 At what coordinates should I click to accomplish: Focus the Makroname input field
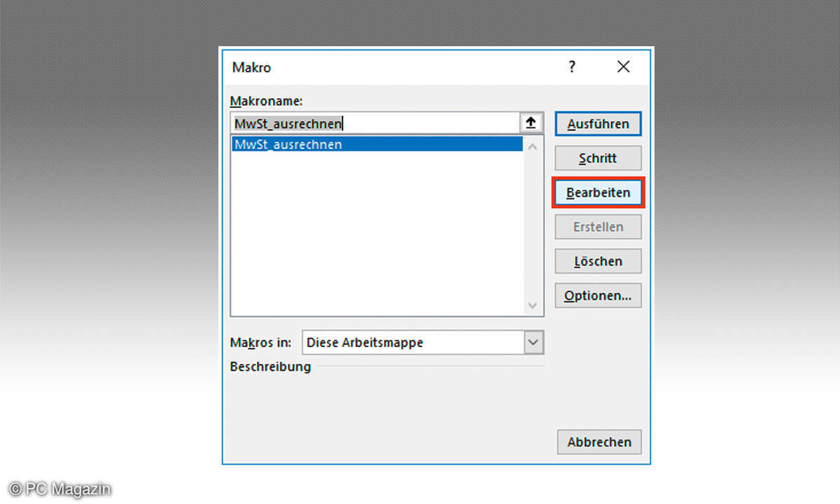[375, 123]
